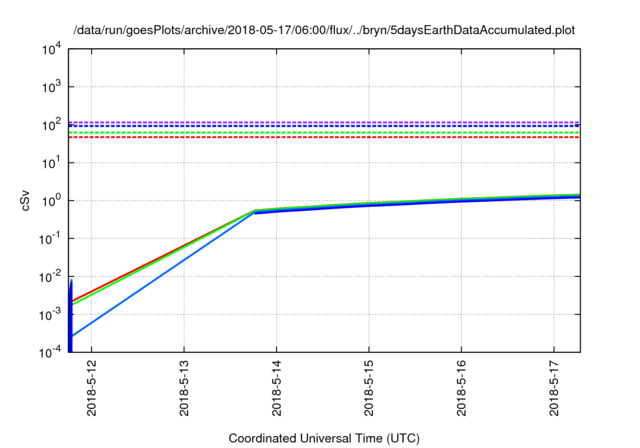Select the 2018-5-13 date tick label

click(x=184, y=388)
